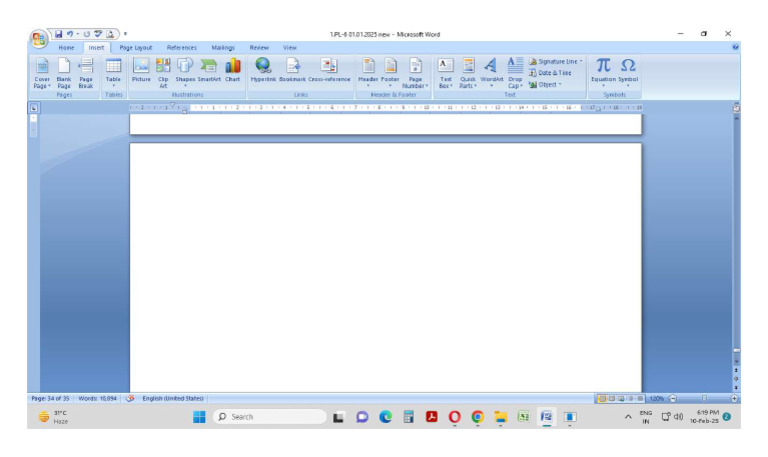The width and height of the screenshot is (768, 457).
Task: Toggle the ruler with View Ruler button
Action: [x=736, y=108]
